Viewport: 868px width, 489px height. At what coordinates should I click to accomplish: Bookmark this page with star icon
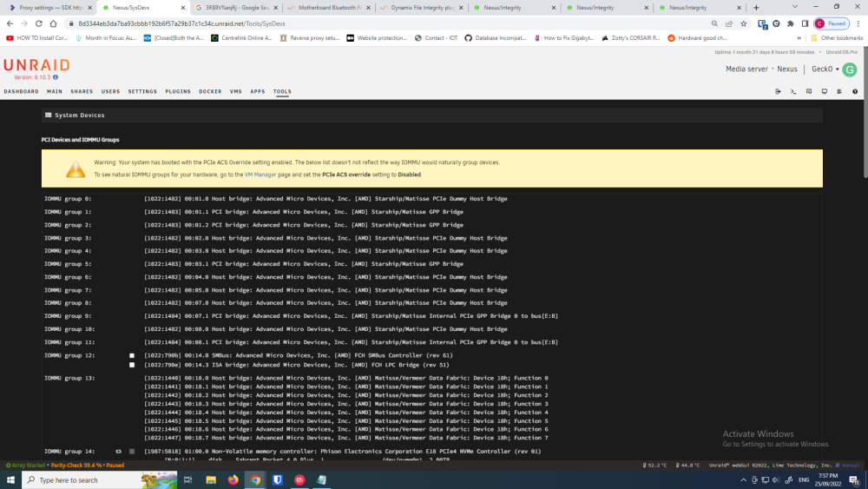(744, 23)
